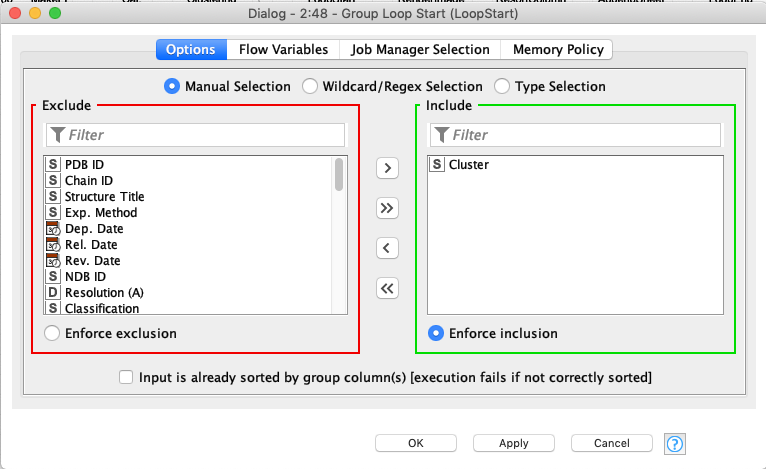Check the input already sorted checkbox
Viewport: 766px width, 469px height.
coord(126,377)
